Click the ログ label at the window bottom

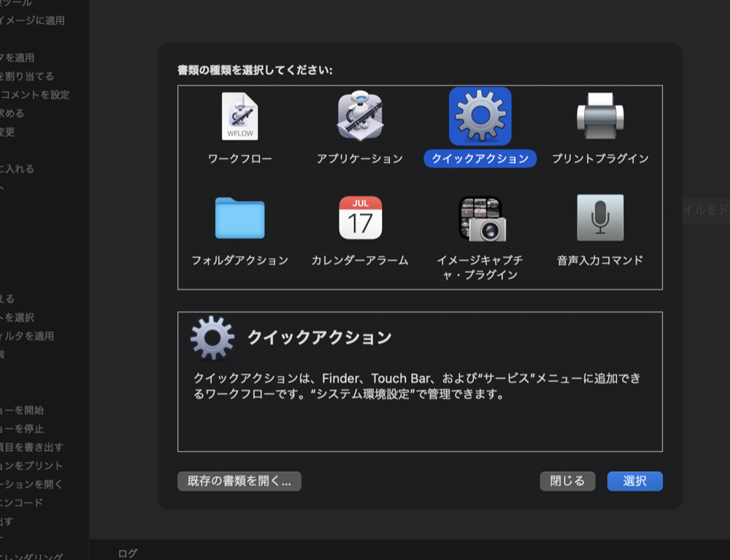click(x=128, y=553)
